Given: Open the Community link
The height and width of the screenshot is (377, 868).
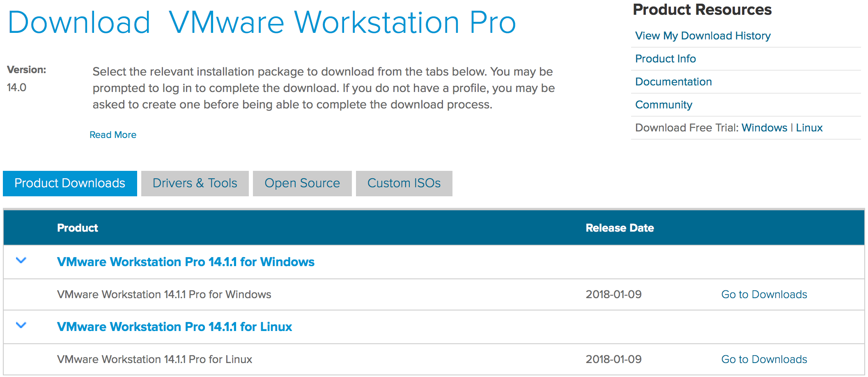Looking at the screenshot, I should (x=664, y=105).
